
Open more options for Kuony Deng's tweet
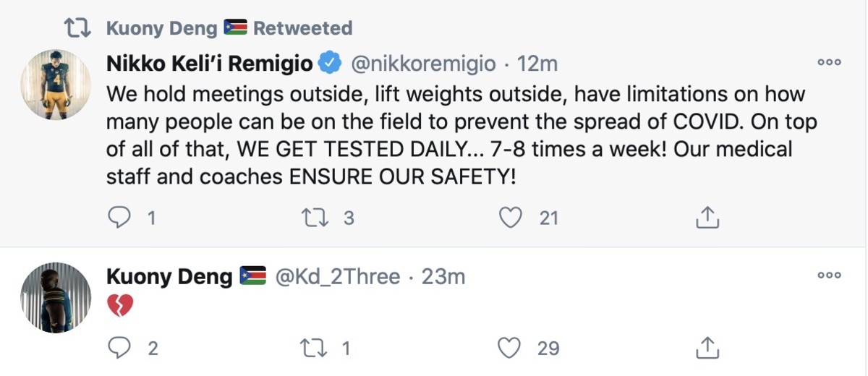(829, 275)
